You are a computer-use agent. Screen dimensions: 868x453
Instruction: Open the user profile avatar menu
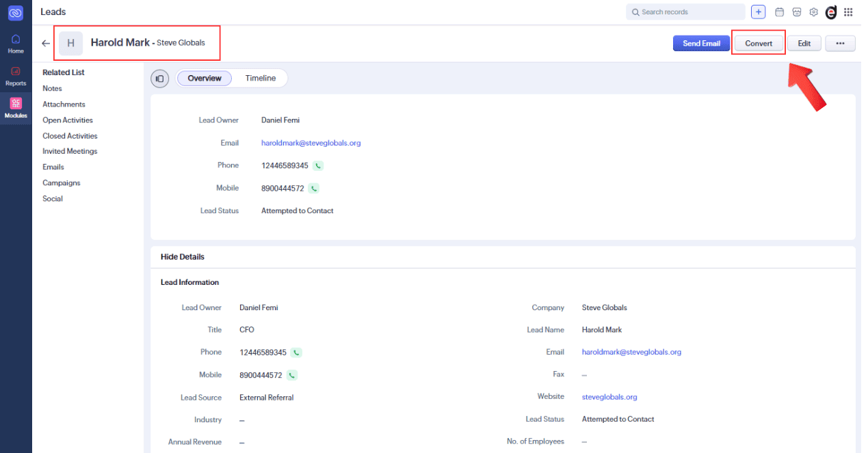830,12
